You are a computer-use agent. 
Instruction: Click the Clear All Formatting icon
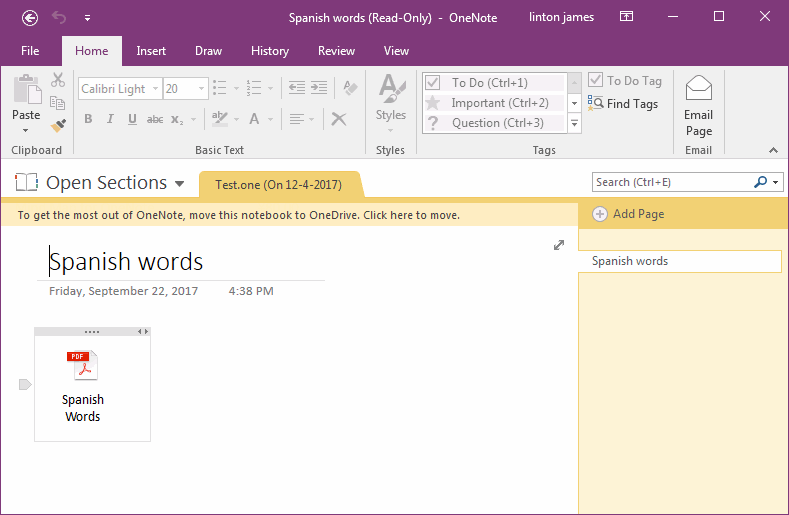coord(350,88)
